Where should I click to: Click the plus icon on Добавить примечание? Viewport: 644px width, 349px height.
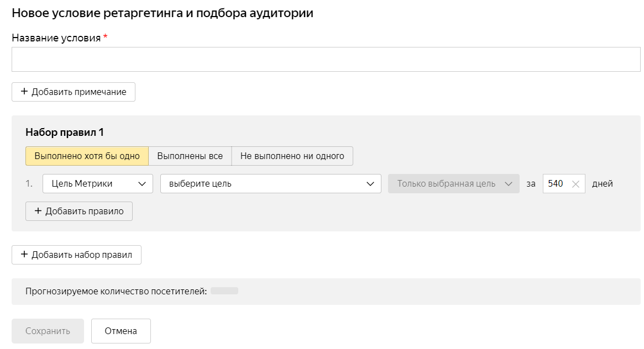pos(24,92)
